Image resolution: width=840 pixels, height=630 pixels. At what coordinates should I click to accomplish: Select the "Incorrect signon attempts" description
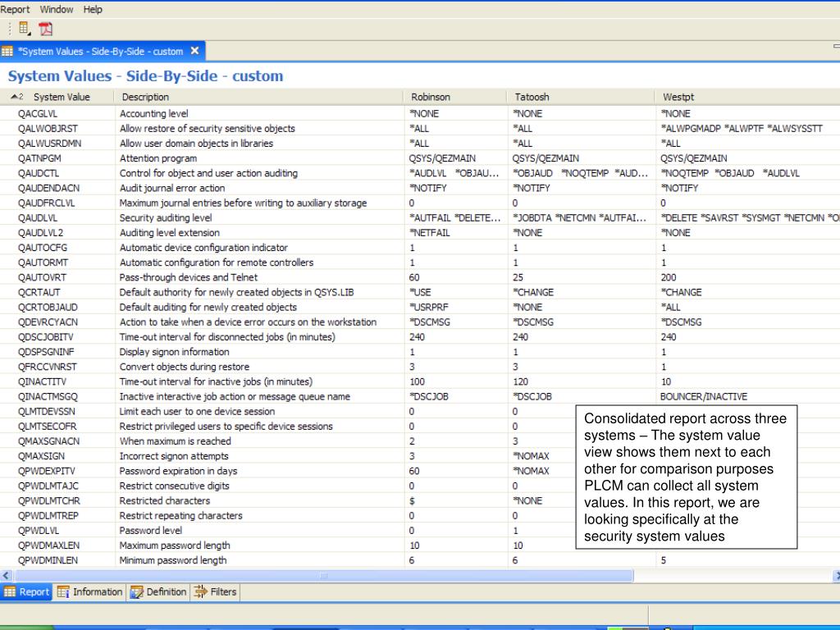[x=174, y=456]
